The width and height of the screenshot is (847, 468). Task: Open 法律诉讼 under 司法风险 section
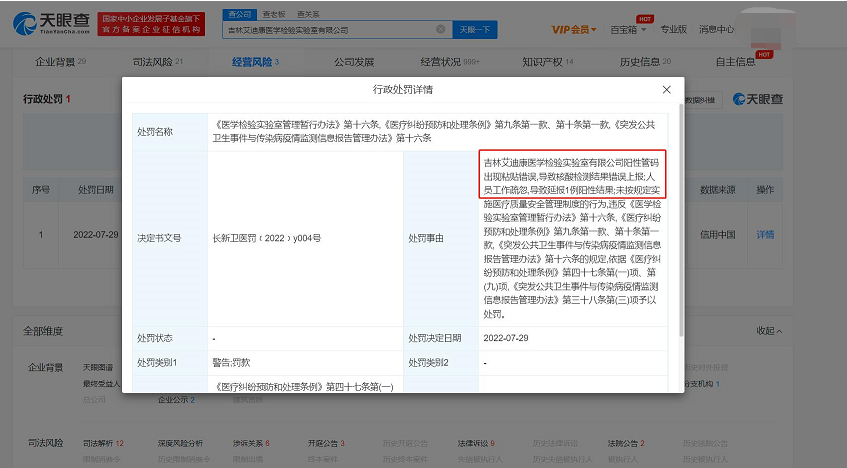coord(473,443)
